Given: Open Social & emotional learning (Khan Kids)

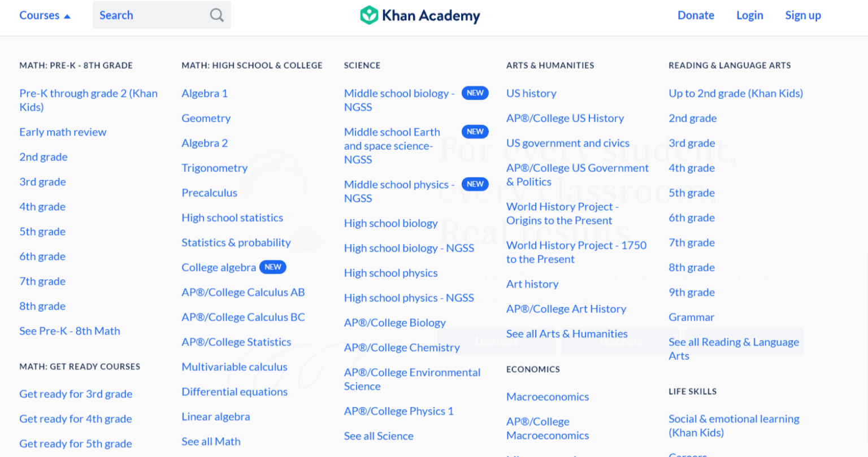Looking at the screenshot, I should [734, 425].
